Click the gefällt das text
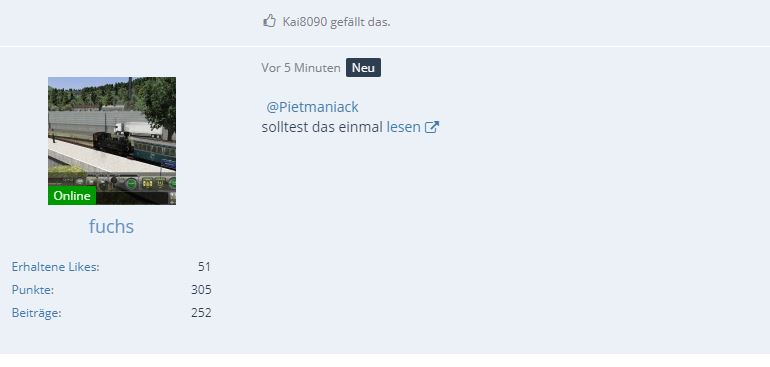This screenshot has height=367, width=770. pos(360,22)
